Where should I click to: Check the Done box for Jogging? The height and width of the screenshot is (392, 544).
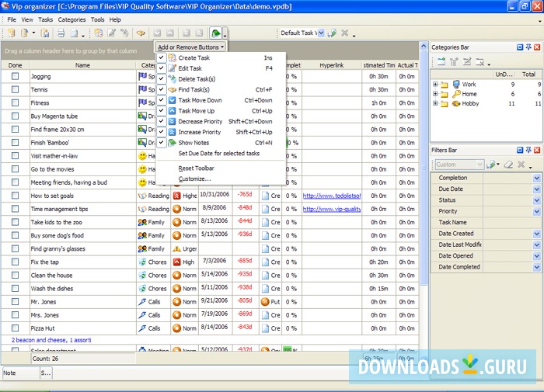(x=15, y=76)
